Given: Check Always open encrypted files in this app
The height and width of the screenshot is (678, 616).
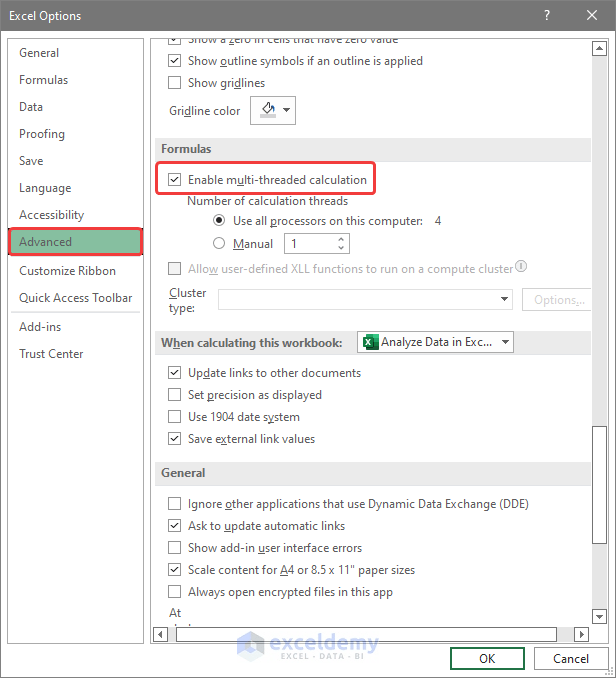Looking at the screenshot, I should [175, 592].
